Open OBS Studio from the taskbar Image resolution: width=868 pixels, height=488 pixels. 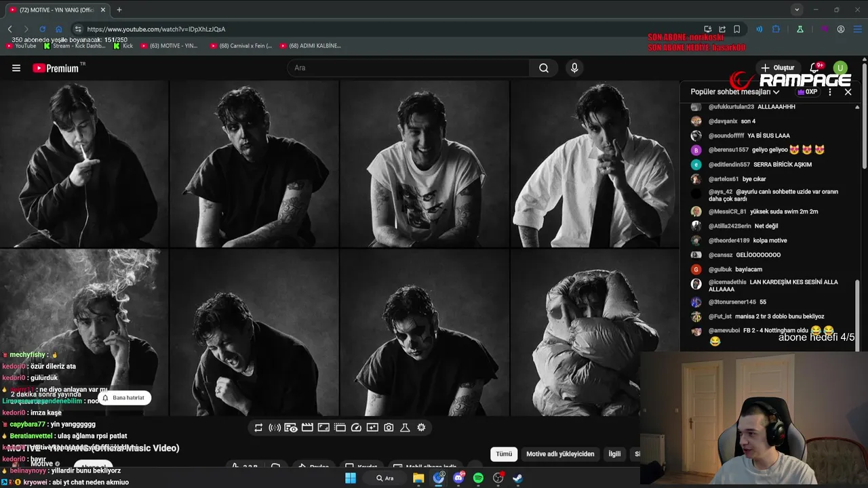(x=498, y=478)
